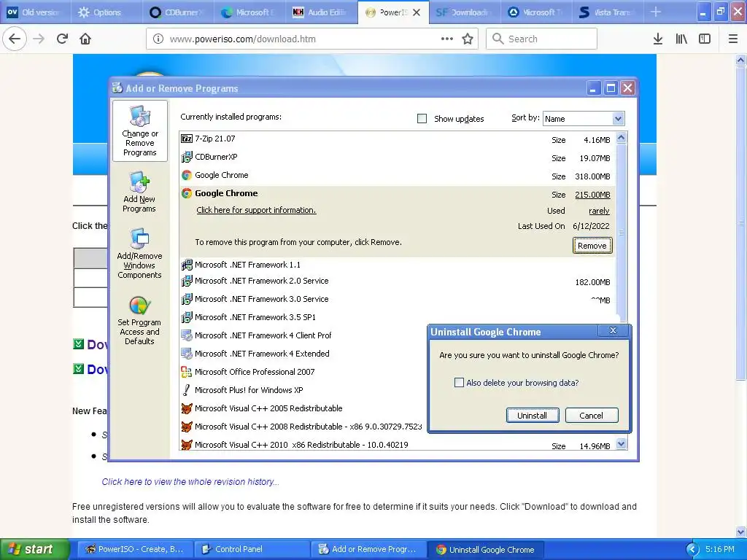Viewport: 747px width, 560px height.
Task: Open a new browser tab with plus
Action: [656, 12]
